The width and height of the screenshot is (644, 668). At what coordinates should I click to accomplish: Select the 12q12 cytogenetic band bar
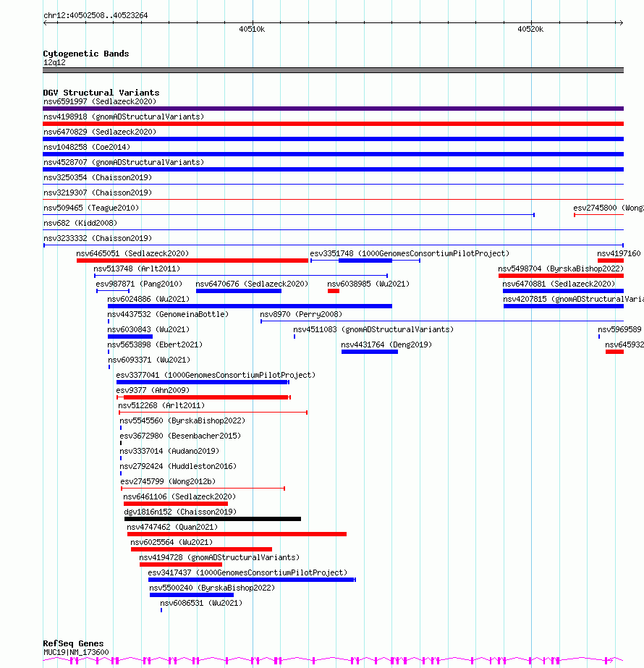click(x=333, y=70)
